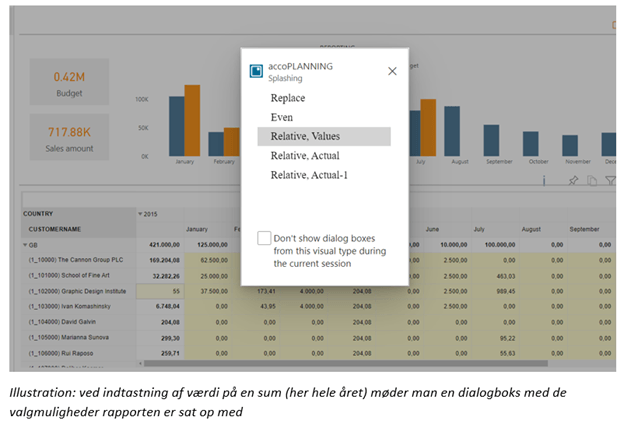Click the blue September bar in the chart
The height and width of the screenshot is (424, 624).
(491, 141)
